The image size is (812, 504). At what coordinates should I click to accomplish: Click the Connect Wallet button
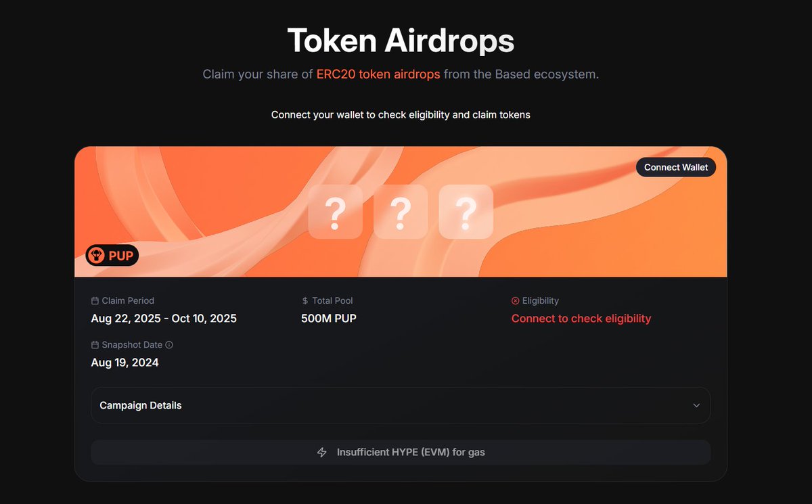coord(675,167)
